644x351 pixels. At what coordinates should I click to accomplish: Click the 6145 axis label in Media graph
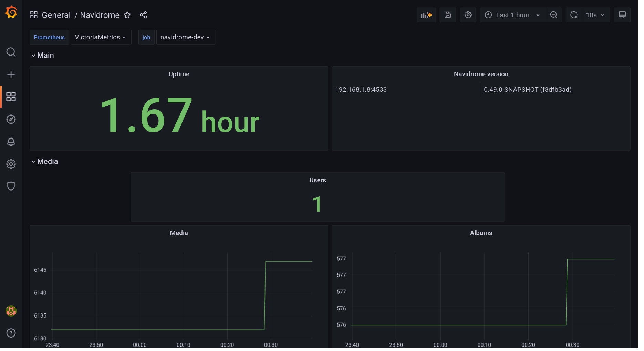[40, 270]
